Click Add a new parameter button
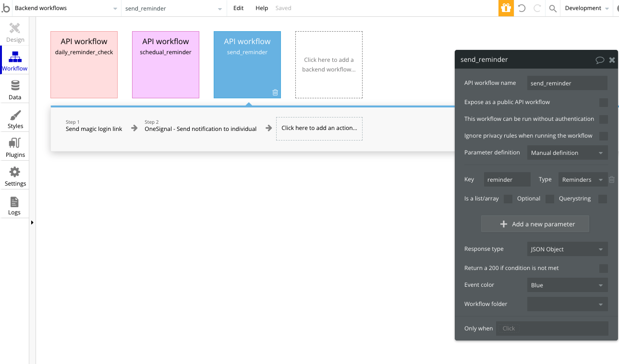The height and width of the screenshot is (364, 619). 535,224
